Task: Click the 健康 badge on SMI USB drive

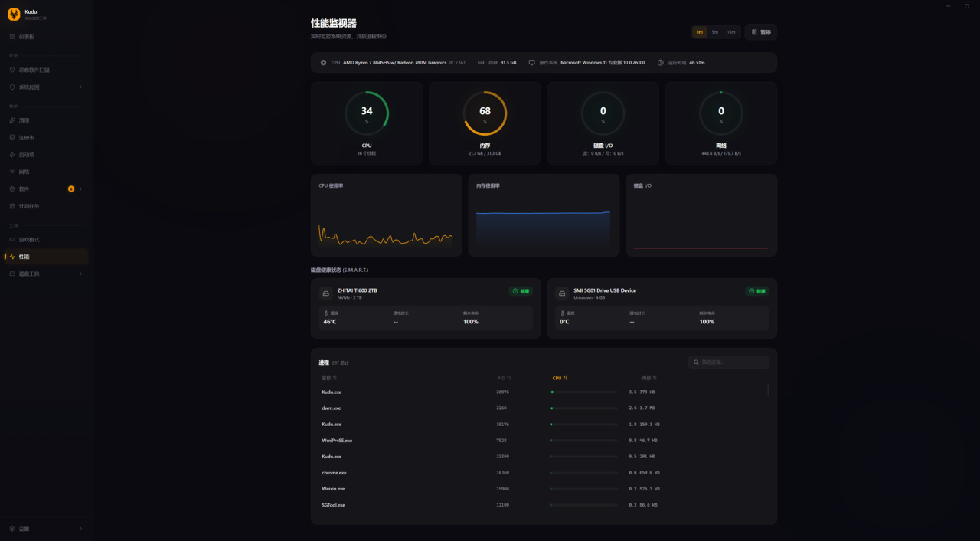Action: coord(757,291)
